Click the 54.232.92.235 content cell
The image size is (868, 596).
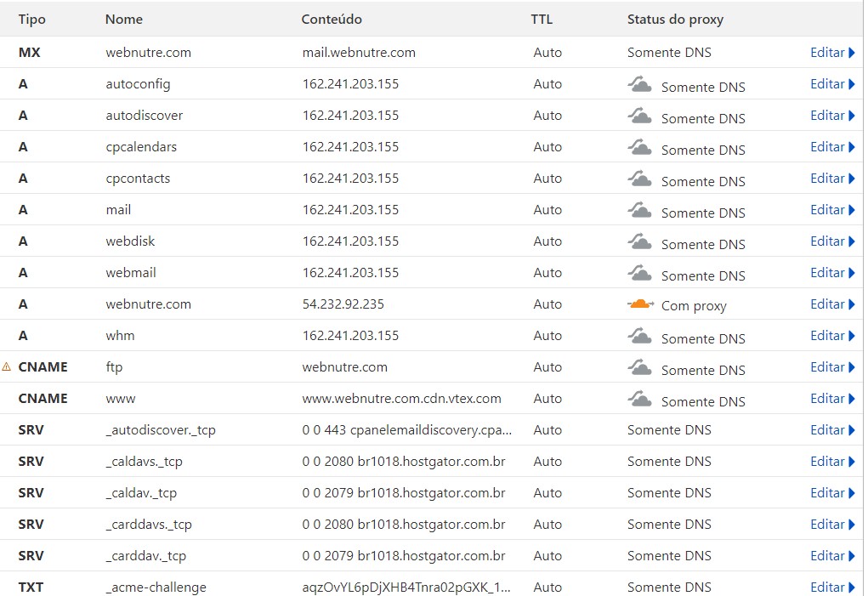pos(343,304)
